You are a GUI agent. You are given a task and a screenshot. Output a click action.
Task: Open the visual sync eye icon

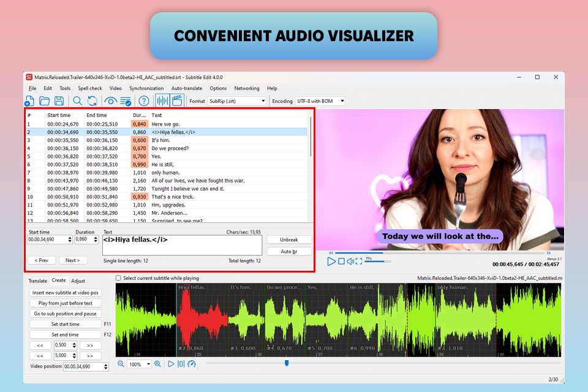(x=111, y=101)
